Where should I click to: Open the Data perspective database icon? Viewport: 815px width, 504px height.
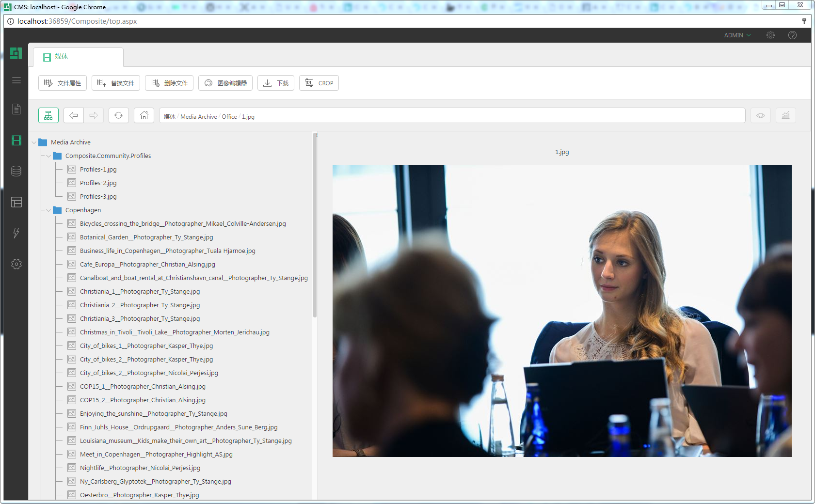click(16, 171)
